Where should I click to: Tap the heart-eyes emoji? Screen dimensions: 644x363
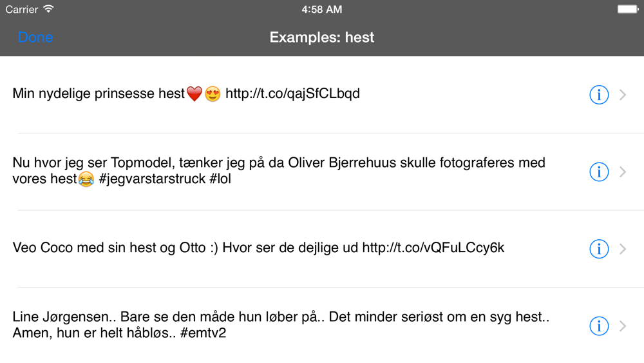(x=213, y=94)
